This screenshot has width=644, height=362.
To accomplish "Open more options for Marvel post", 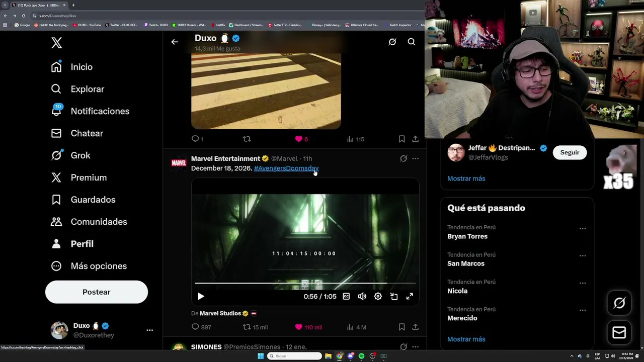I will tap(415, 158).
